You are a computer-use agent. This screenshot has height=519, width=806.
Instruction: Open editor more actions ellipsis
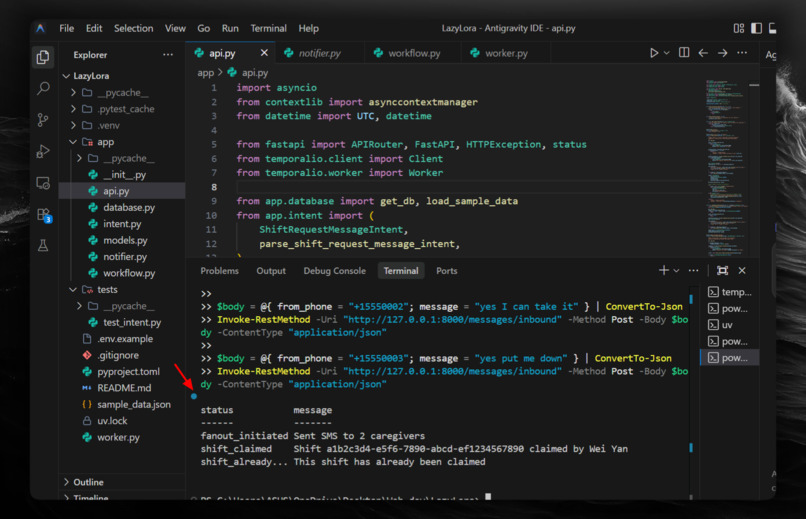[x=742, y=52]
